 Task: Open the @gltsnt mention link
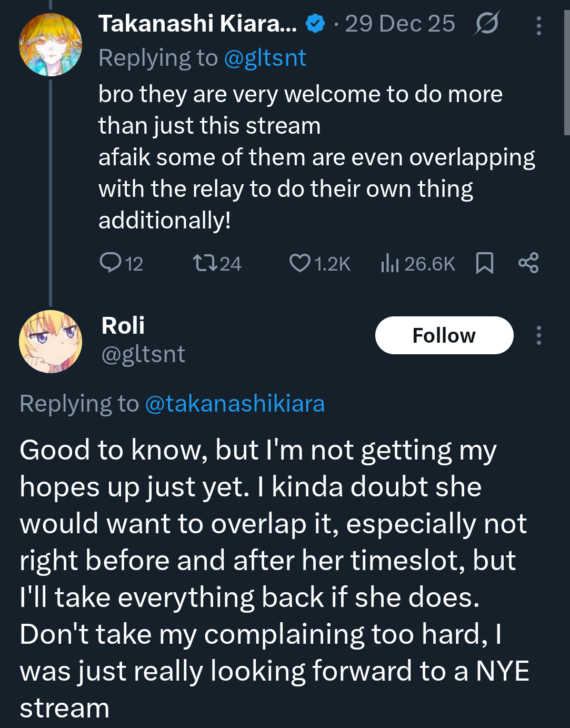coord(265,58)
